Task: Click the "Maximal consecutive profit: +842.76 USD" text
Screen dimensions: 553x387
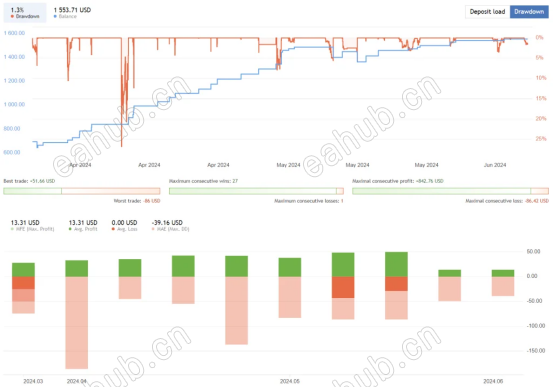Action: point(398,181)
